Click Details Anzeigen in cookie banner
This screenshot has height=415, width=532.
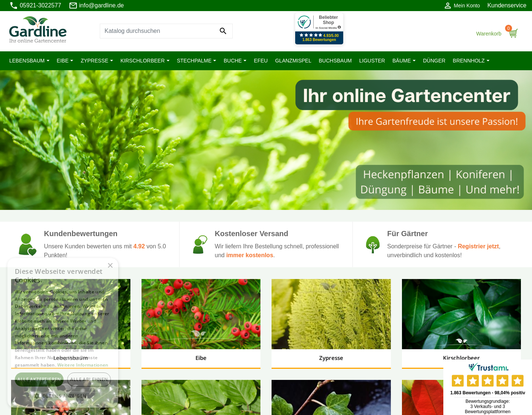pos(61,396)
